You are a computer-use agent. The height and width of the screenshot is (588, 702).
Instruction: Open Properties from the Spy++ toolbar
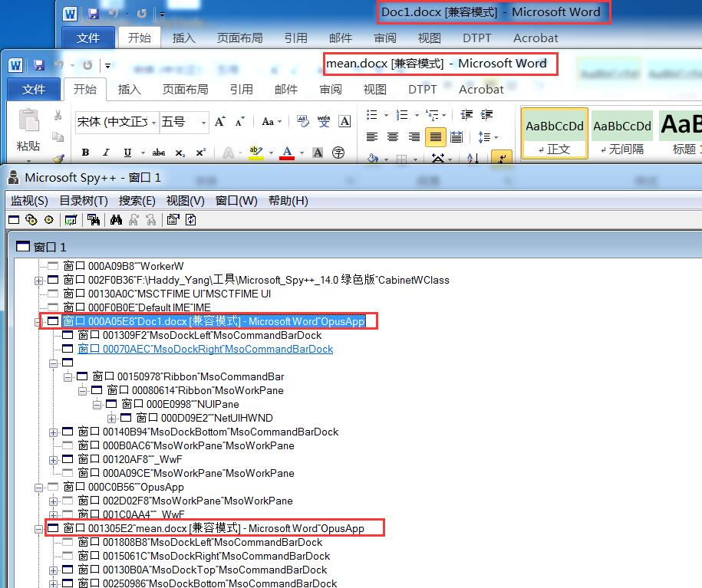173,220
